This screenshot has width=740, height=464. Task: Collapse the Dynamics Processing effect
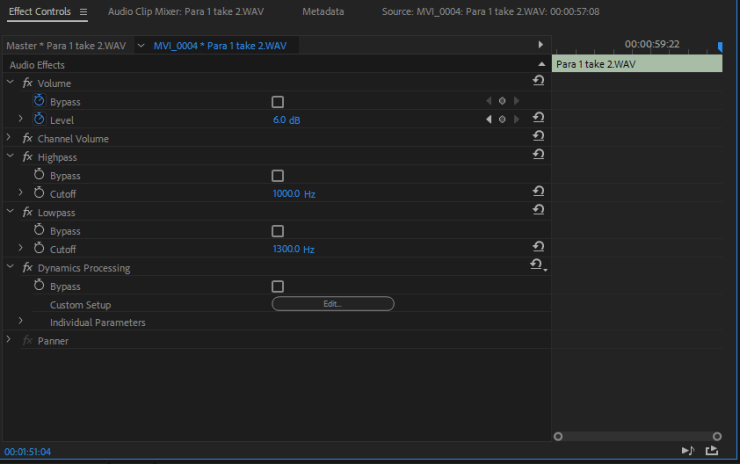click(x=10, y=267)
